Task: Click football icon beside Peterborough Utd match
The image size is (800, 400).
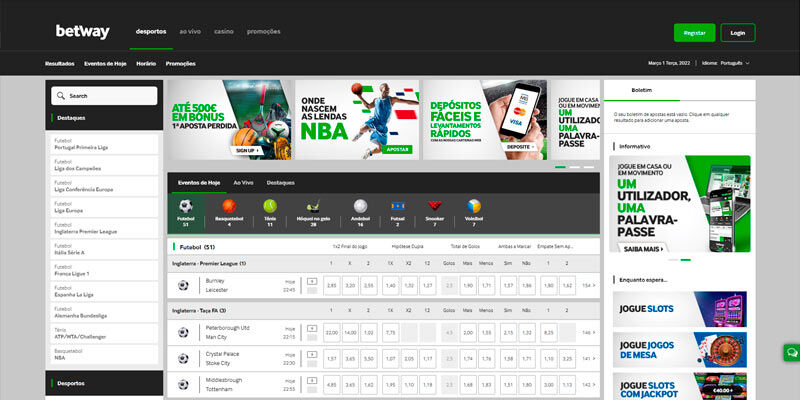Action: [183, 333]
